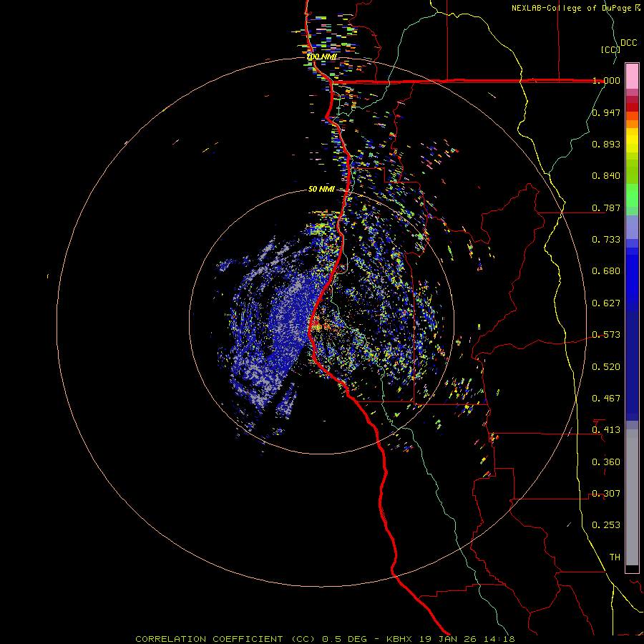Click the TH label at the color bar bottom
This screenshot has height=644, width=644.
coord(615,557)
